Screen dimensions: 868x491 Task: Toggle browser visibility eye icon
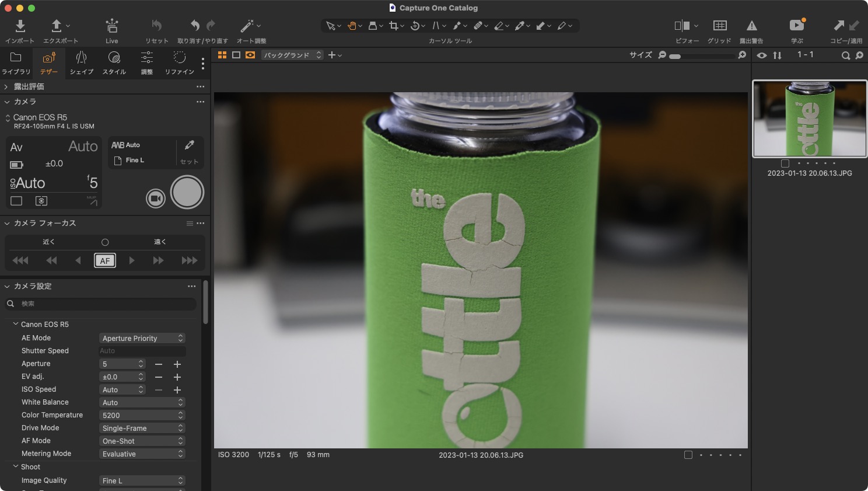tap(762, 55)
